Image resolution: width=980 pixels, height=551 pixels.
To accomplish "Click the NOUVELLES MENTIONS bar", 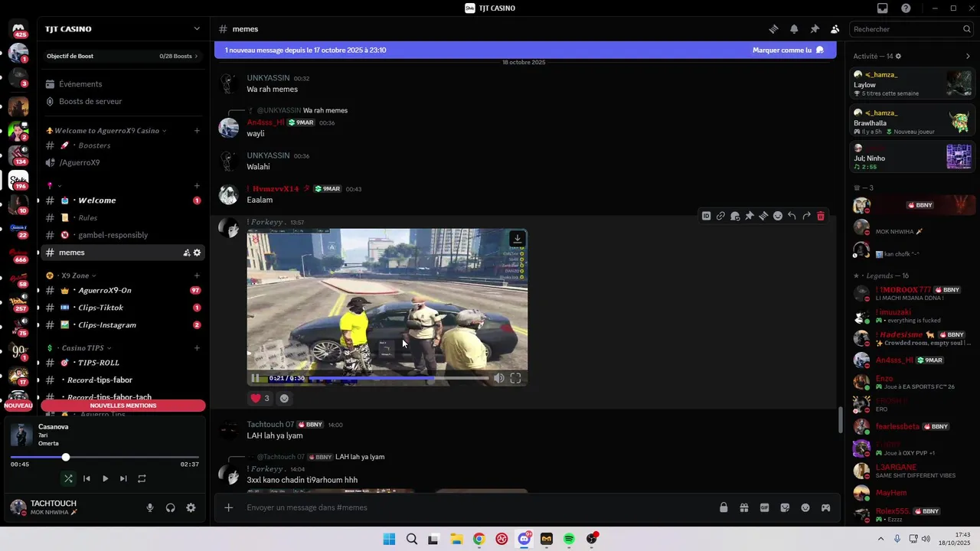I will tap(123, 406).
